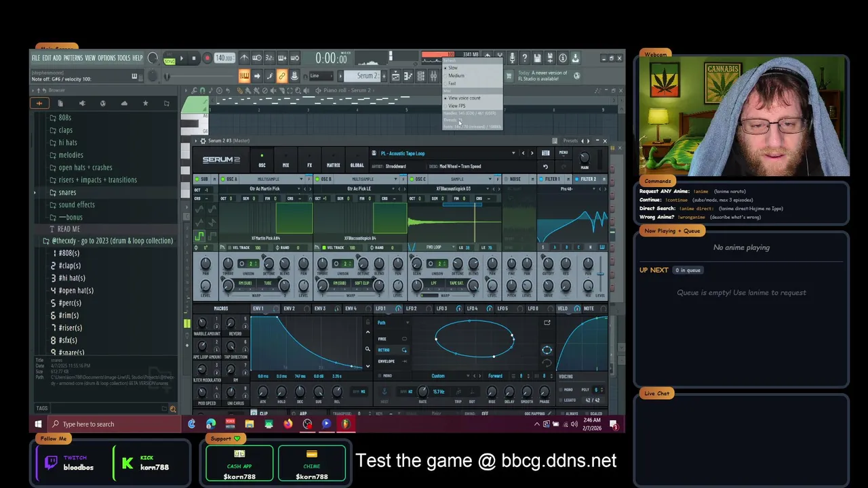Toggle the metronome icon in the top toolbar
Viewport: 868px width, 488px height.
244,58
